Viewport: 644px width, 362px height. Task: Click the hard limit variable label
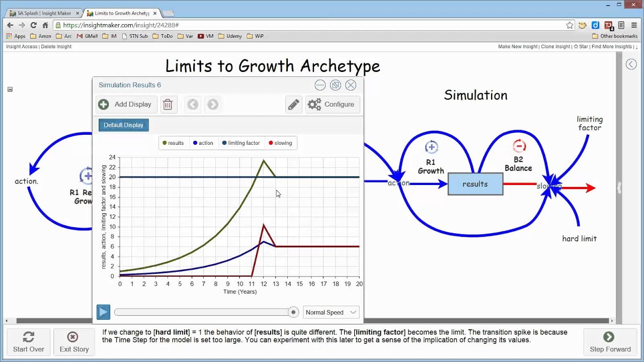pyautogui.click(x=579, y=239)
